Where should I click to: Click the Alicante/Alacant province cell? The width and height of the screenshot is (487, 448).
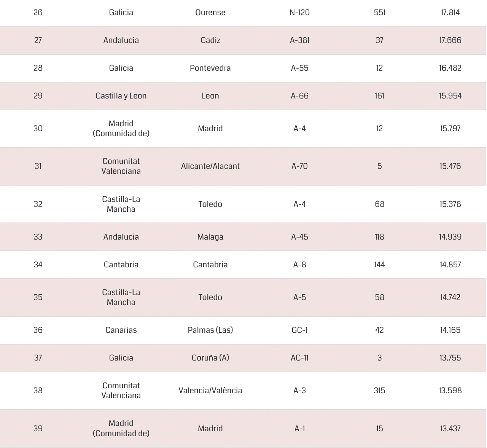[x=210, y=166]
